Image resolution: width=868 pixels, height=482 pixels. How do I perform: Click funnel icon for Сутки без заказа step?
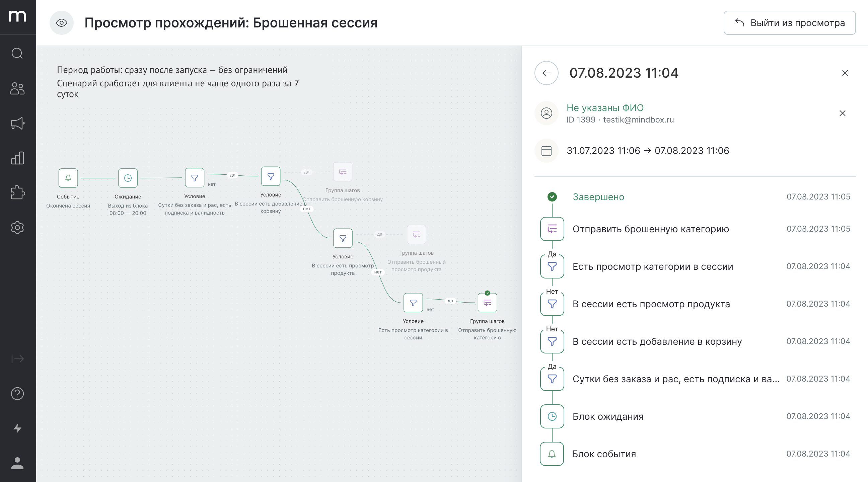(552, 379)
